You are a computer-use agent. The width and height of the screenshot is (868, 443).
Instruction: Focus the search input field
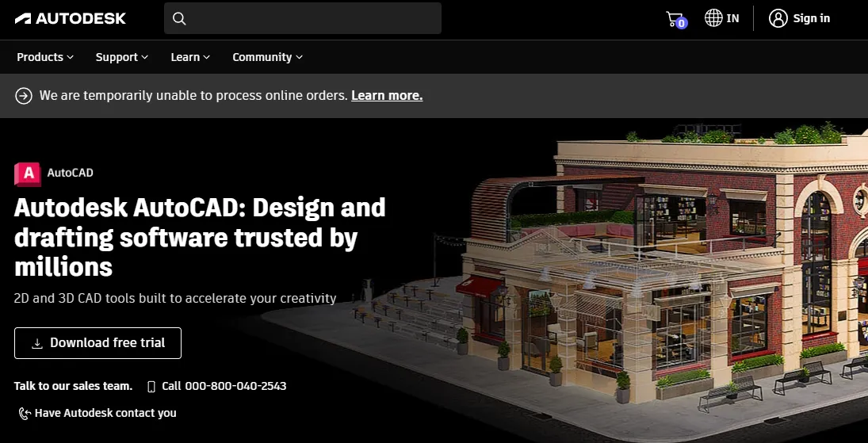coord(302,18)
